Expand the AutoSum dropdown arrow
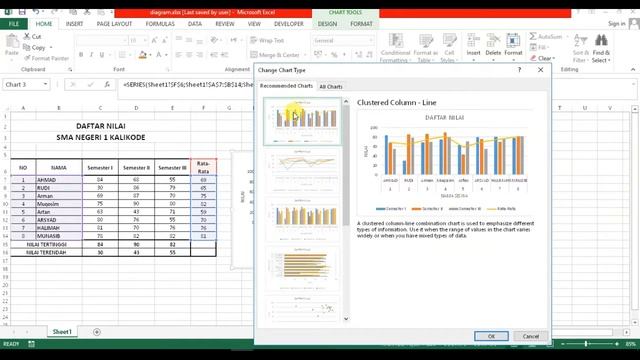640x360 pixels. [567, 36]
